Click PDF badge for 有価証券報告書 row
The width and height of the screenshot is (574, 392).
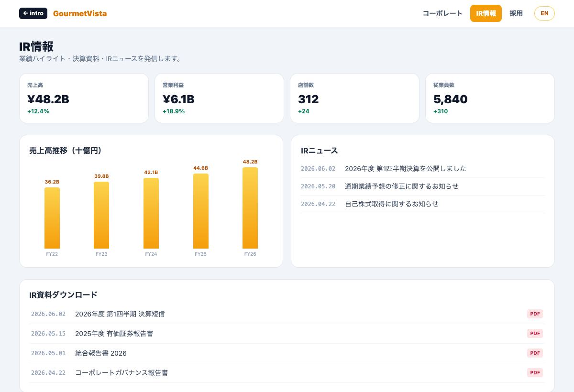pos(535,334)
